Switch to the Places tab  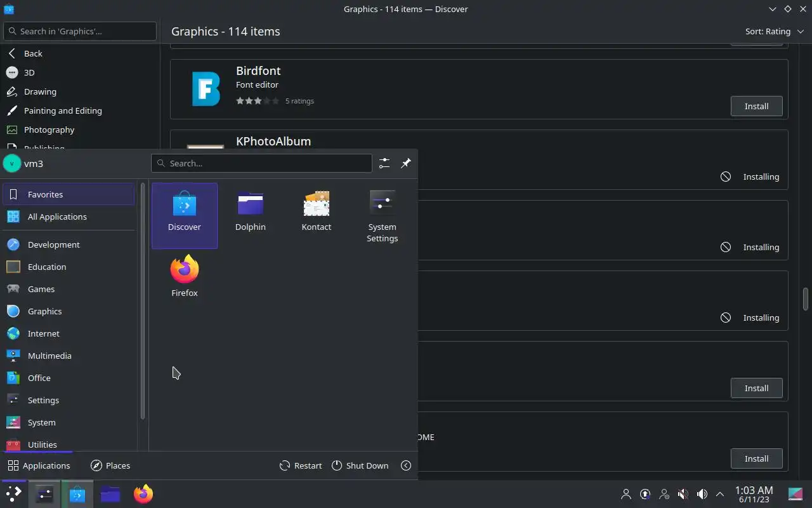[110, 465]
